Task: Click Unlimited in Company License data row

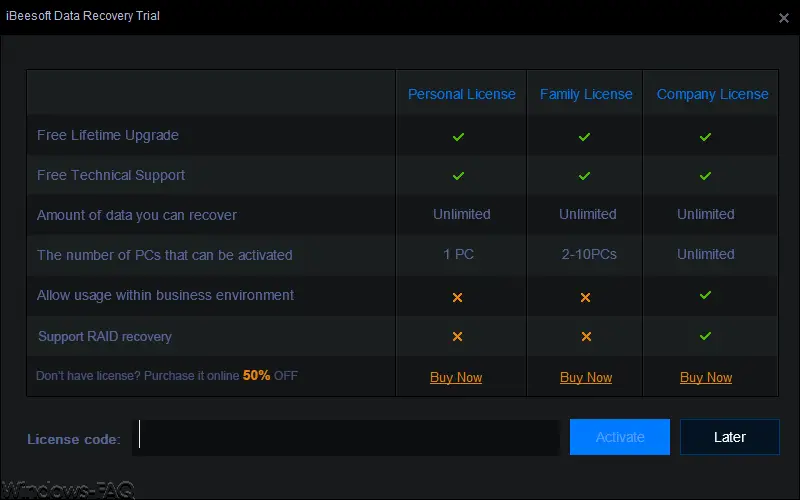Action: pyautogui.click(x=706, y=214)
